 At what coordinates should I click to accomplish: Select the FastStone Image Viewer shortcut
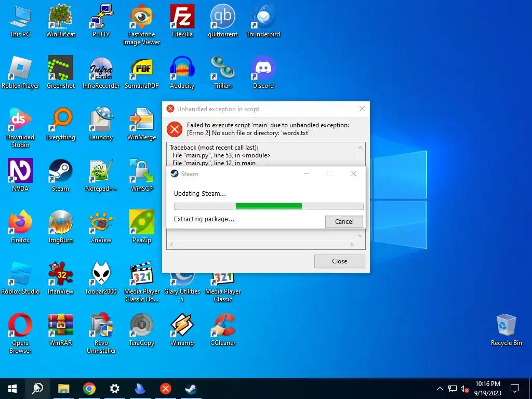pos(141,25)
